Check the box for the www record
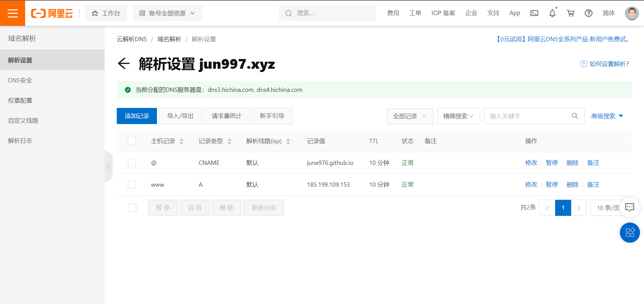 (x=132, y=185)
